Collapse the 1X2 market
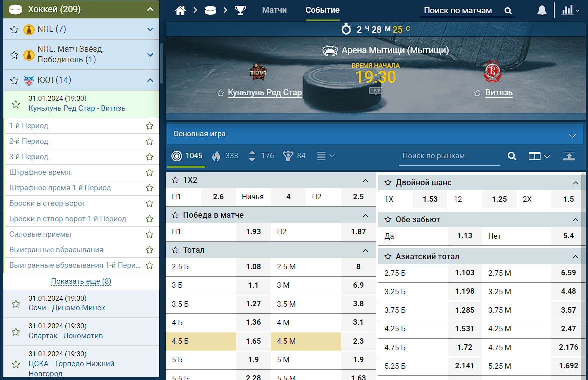The image size is (588, 380). pyautogui.click(x=365, y=180)
